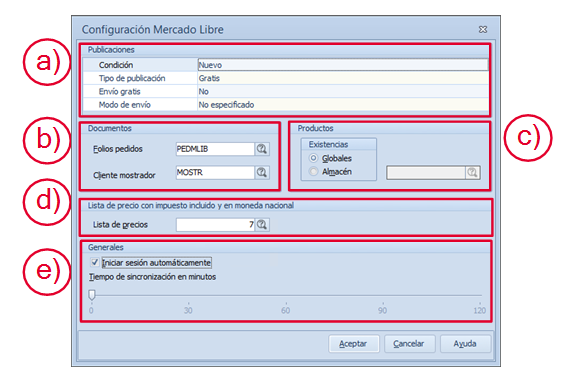Toggle Iniciar sesión automáticamente checkbox
The image size is (573, 378).
tap(95, 262)
